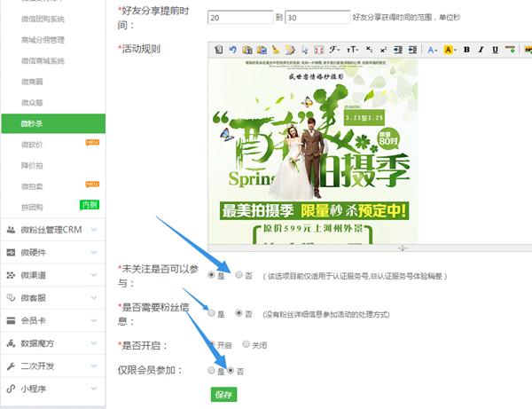
Task: Toggle underline formatting
Action: point(495,50)
